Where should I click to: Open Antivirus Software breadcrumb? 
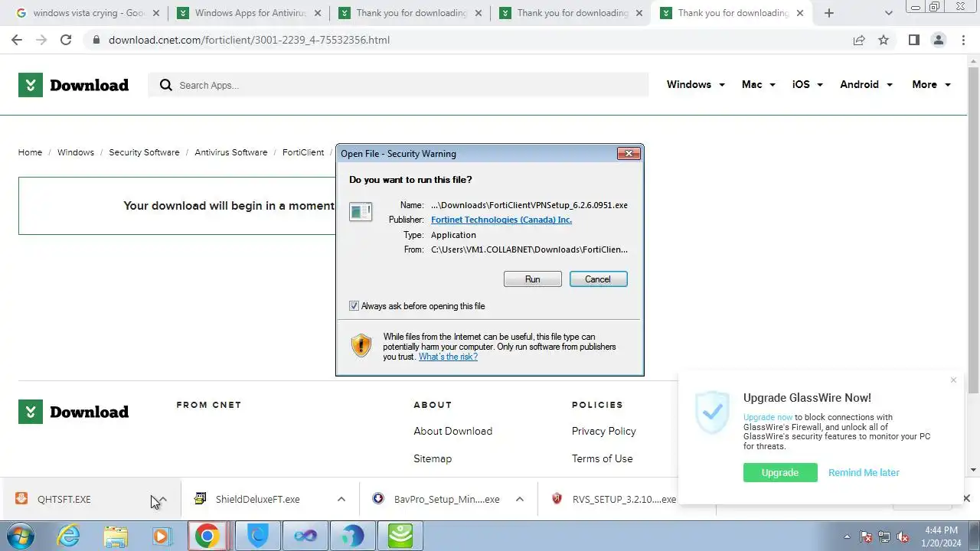coord(231,152)
